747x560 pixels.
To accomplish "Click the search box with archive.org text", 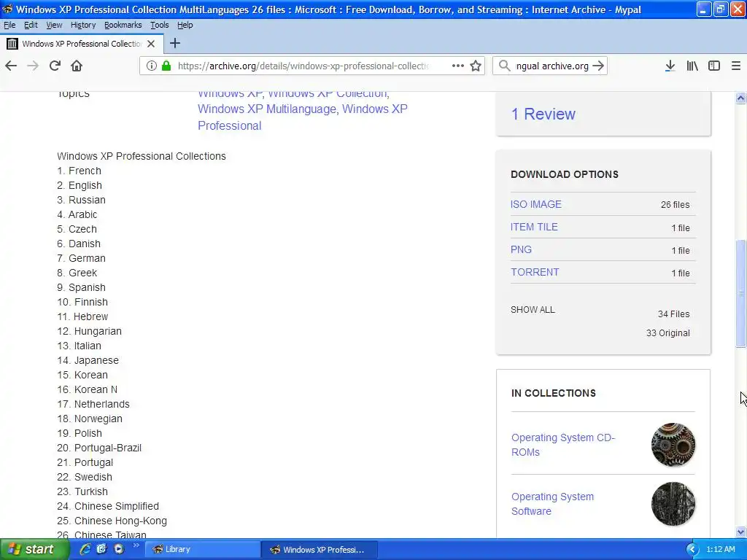I will [x=552, y=66].
